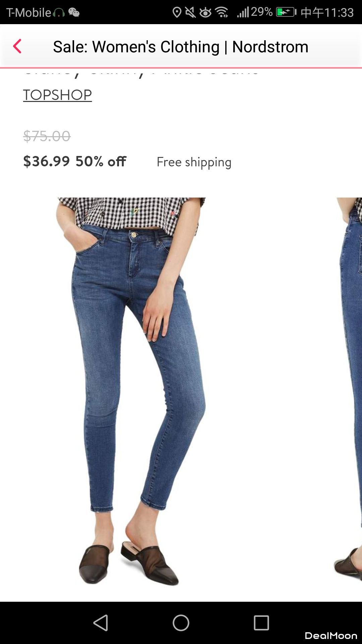362x644 pixels.
Task: Tap the crossed-out $75.00 original price
Action: (47, 136)
